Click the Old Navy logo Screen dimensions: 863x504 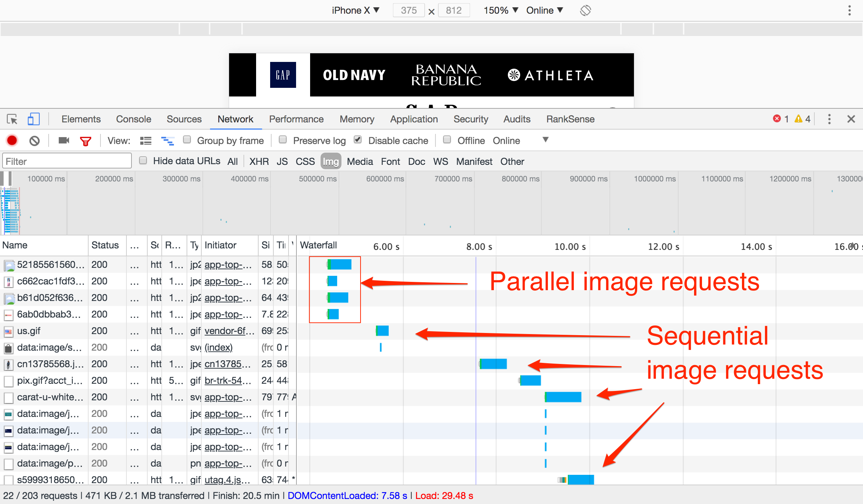[x=354, y=75]
